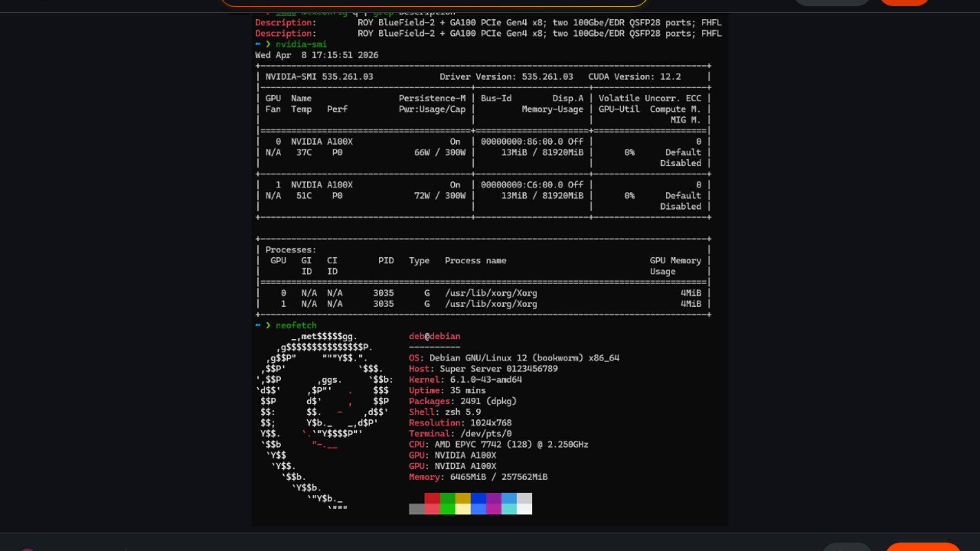Select the green nvidia-smi command text
Viewport: 980px width, 551px height.
tap(300, 44)
